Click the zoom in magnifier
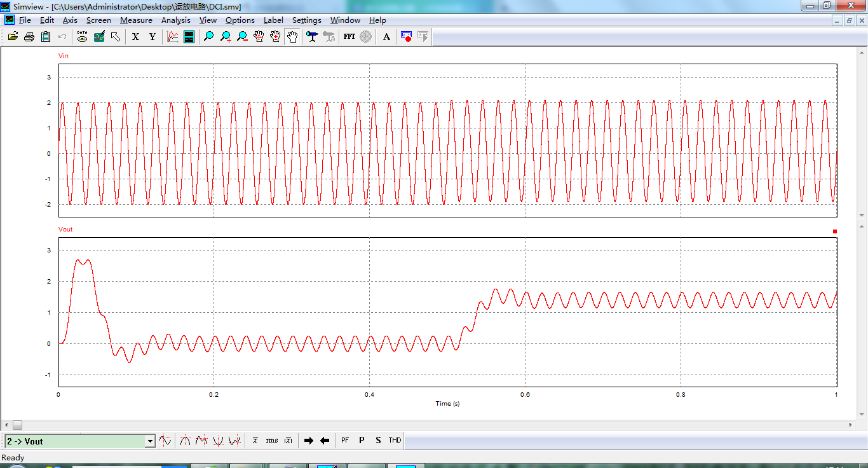868x468 pixels. click(x=226, y=37)
